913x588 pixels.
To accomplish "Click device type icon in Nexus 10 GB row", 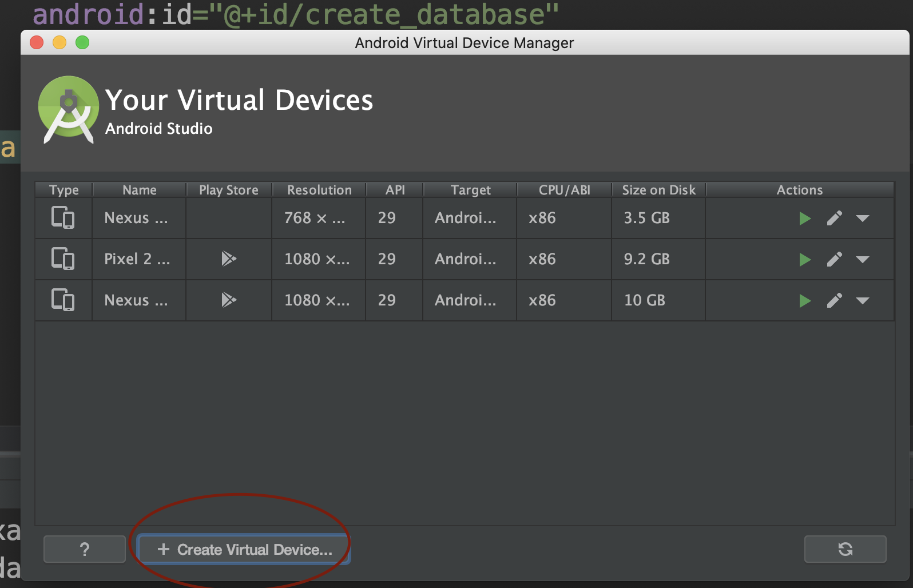I will tap(63, 300).
